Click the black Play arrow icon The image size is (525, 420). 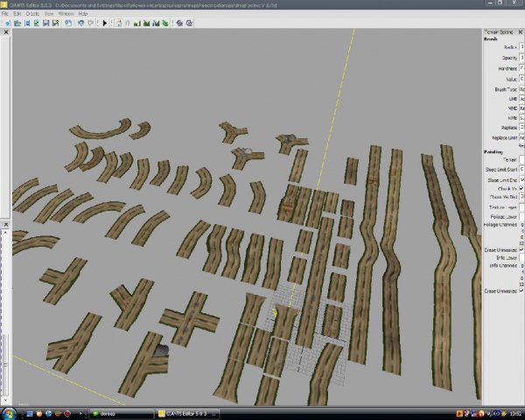point(105,23)
